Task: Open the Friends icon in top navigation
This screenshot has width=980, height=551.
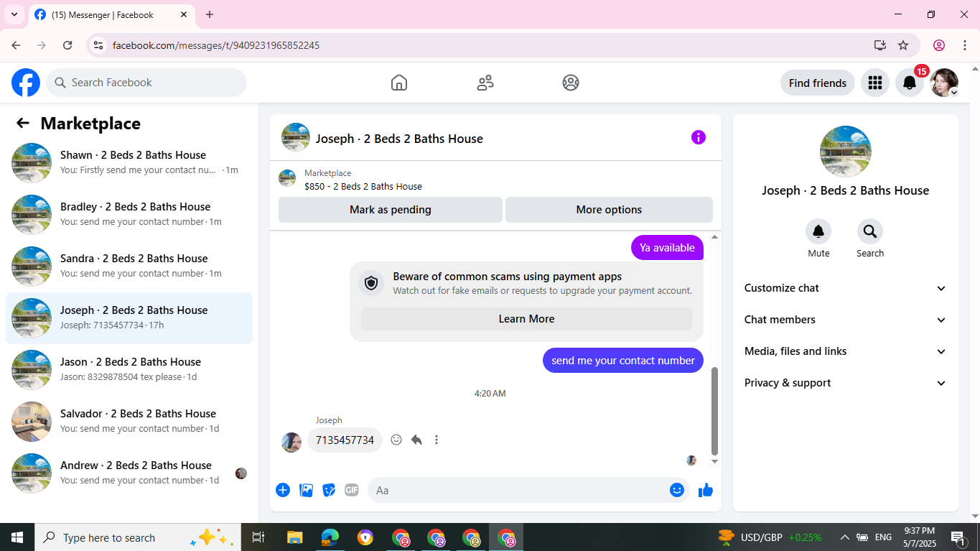Action: point(485,83)
